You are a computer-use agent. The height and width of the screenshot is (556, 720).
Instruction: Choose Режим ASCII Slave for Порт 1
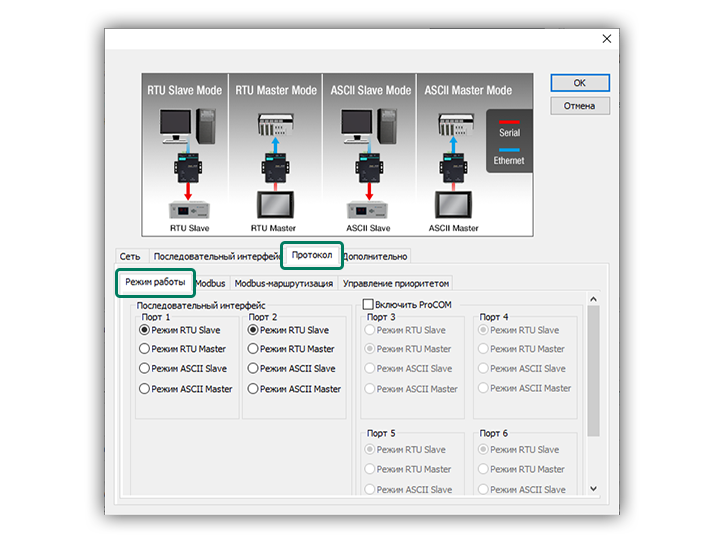(145, 369)
